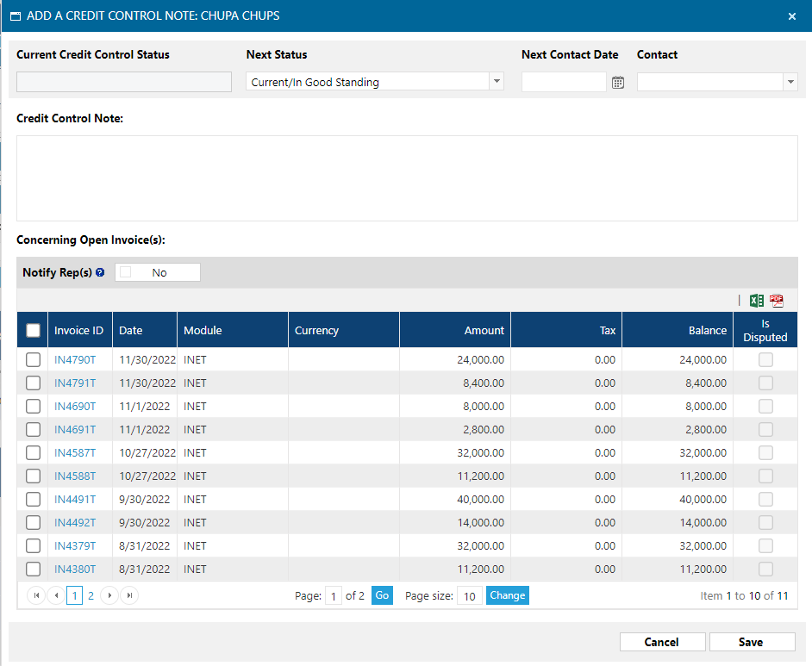This screenshot has height=666, width=812.
Task: Click into the Credit Control Note text area
Action: (407, 177)
